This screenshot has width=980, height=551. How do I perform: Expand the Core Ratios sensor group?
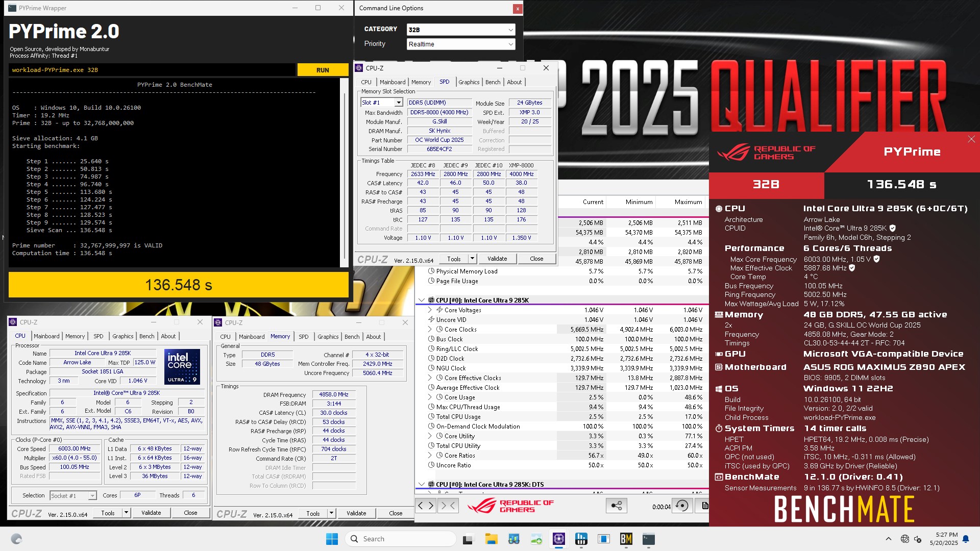[x=430, y=455]
